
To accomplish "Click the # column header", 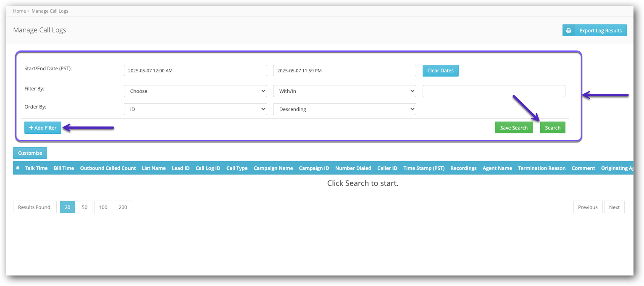I will 18,168.
